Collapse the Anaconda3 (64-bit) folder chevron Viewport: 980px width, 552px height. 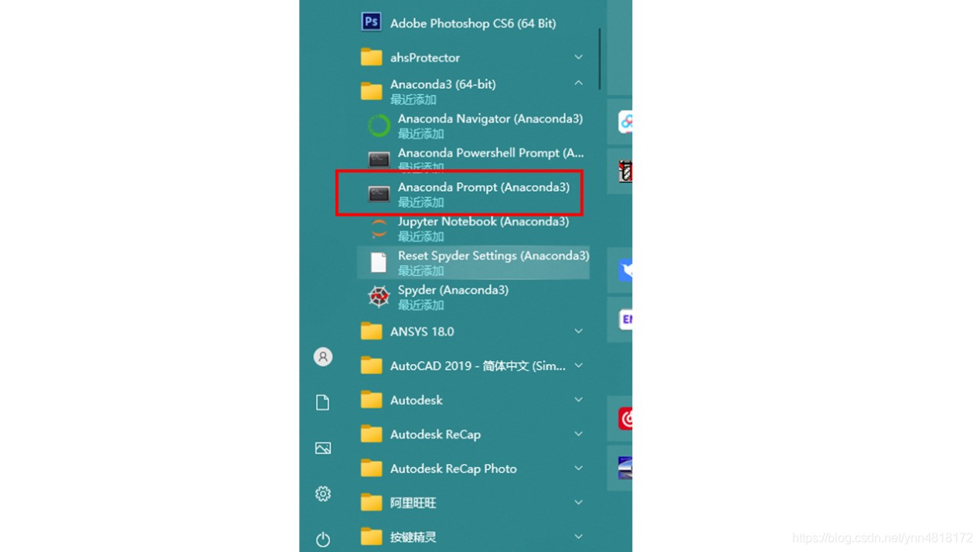point(578,83)
